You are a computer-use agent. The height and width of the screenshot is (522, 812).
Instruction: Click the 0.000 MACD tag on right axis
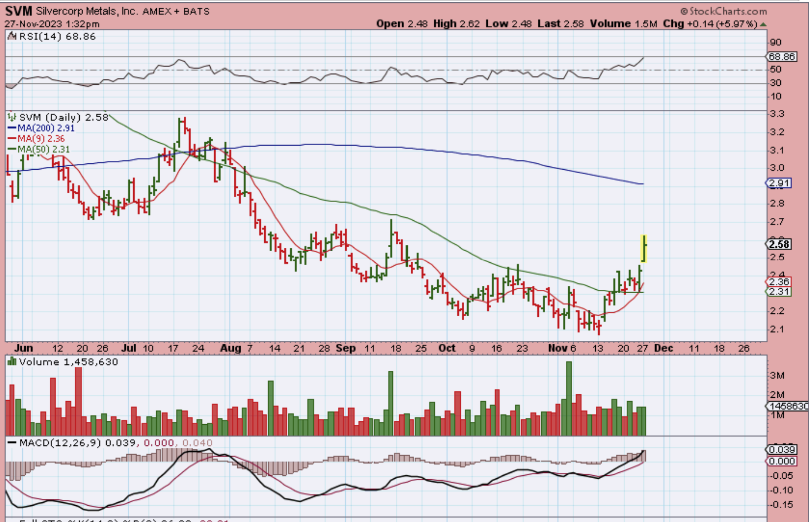tap(782, 461)
